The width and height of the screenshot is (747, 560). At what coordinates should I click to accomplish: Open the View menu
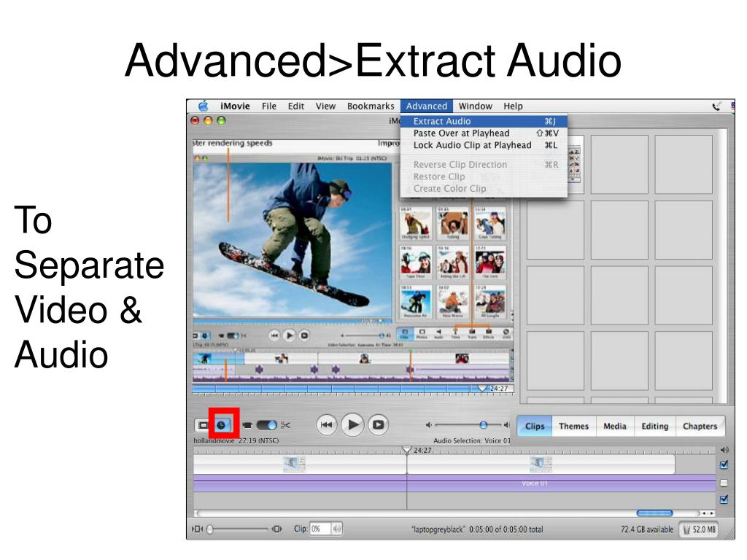pos(325,106)
